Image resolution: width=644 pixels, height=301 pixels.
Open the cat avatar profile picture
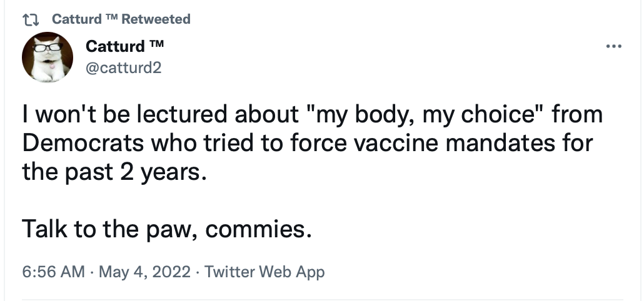pos(48,57)
